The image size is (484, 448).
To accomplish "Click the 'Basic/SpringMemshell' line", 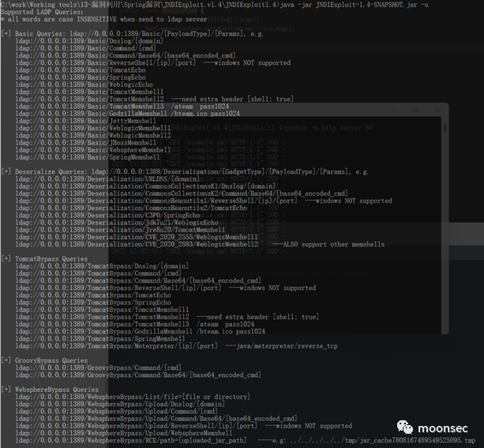I will coord(88,157).
